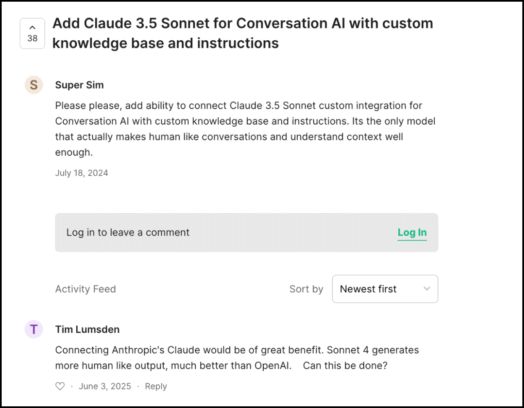Expand the sort chevron arrow
This screenshot has width=524, height=408.
point(427,289)
